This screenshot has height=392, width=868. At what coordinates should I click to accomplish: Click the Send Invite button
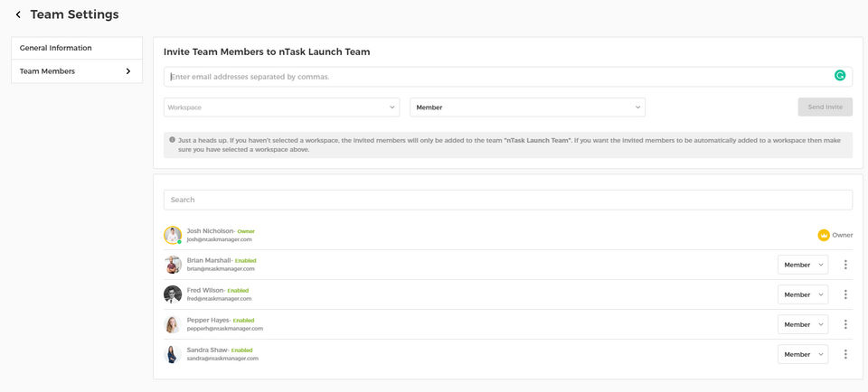(825, 107)
